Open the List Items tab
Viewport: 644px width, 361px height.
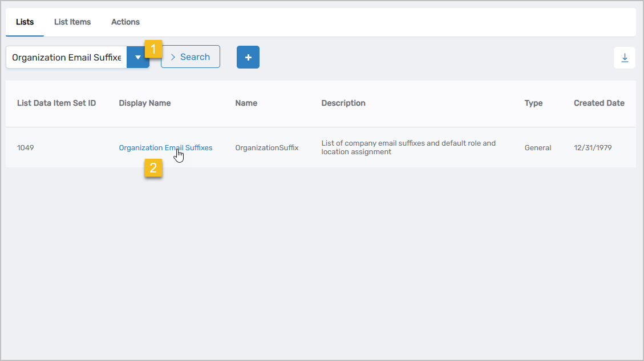click(x=72, y=22)
